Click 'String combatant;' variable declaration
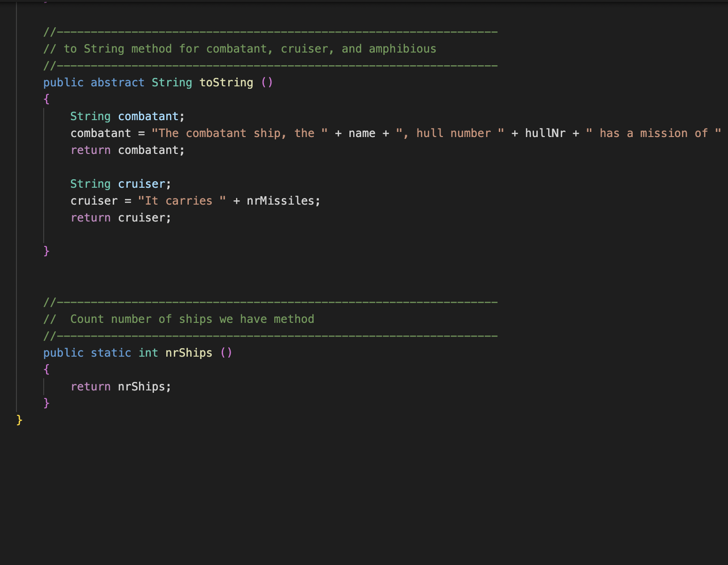This screenshot has height=565, width=728. pyautogui.click(x=128, y=116)
